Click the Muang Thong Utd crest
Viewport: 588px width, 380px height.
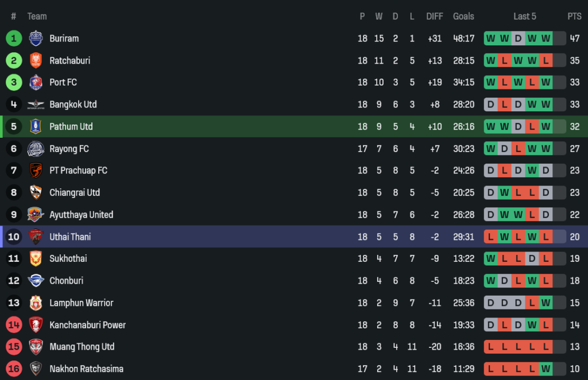(36, 347)
